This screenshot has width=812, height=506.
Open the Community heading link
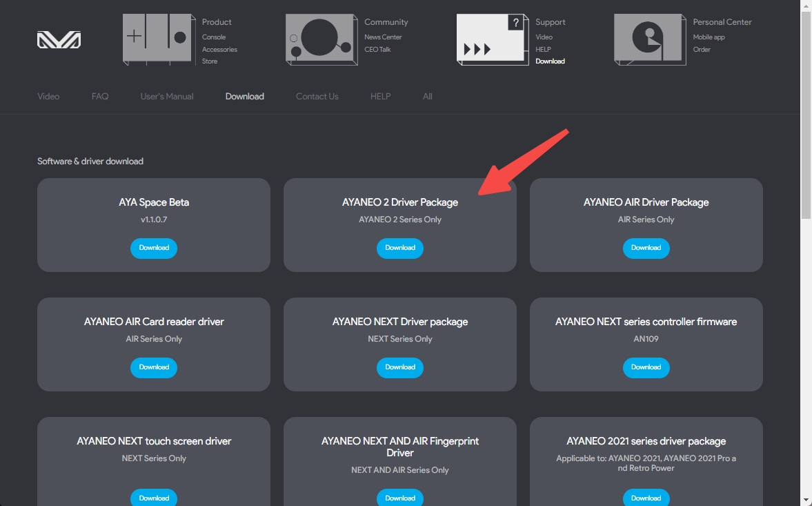point(386,22)
